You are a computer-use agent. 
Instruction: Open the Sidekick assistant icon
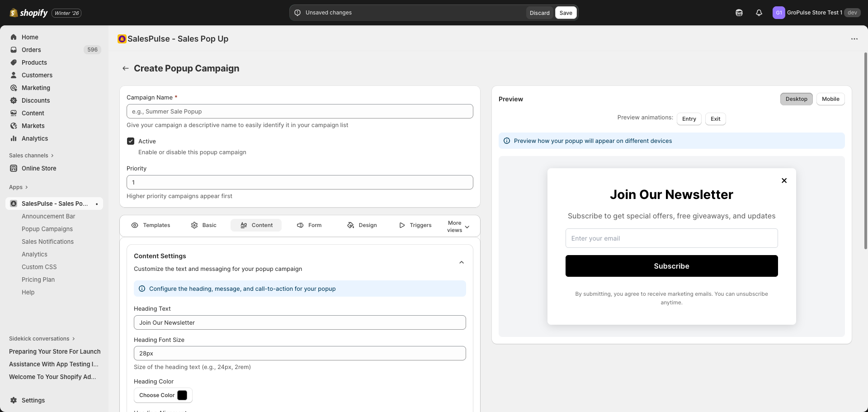click(739, 13)
